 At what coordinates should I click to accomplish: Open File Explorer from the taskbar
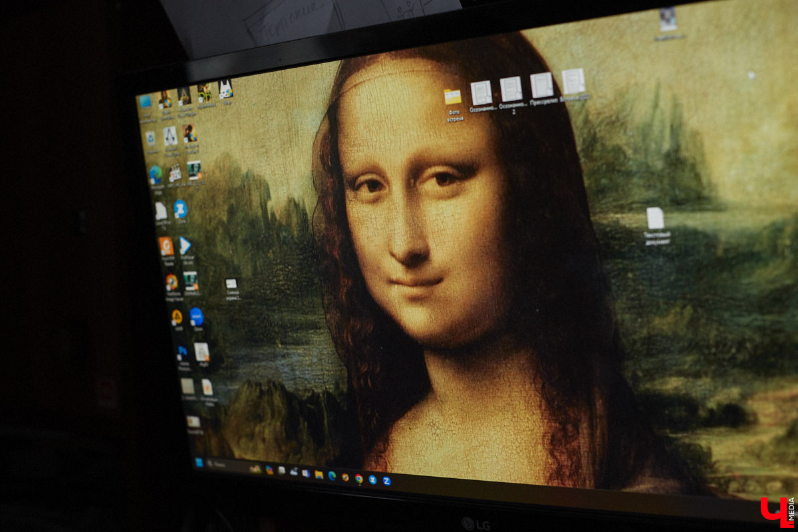coord(319,474)
